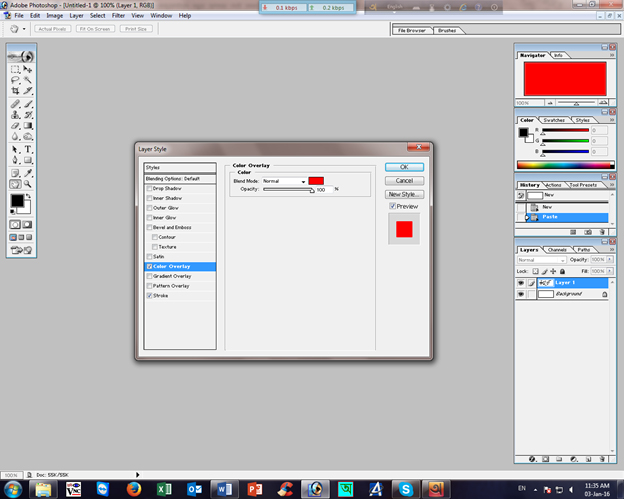Enable the Satin checkbox
This screenshot has height=499, width=624.
[150, 257]
